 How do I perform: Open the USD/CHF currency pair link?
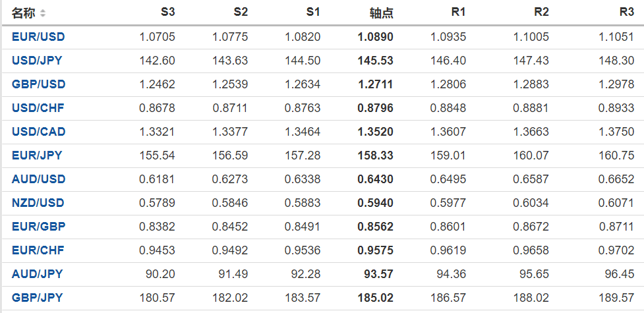tap(38, 108)
